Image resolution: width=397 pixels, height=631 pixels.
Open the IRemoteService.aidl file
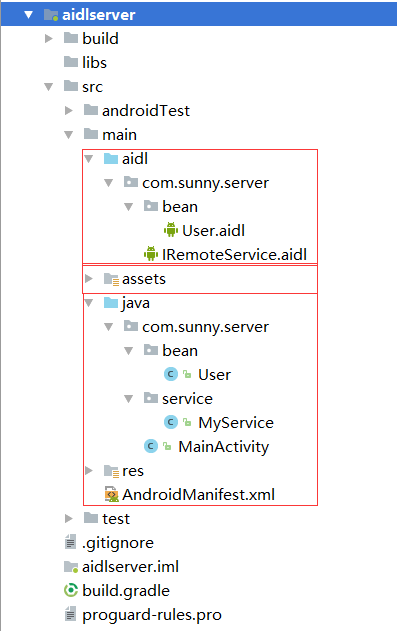tap(234, 255)
